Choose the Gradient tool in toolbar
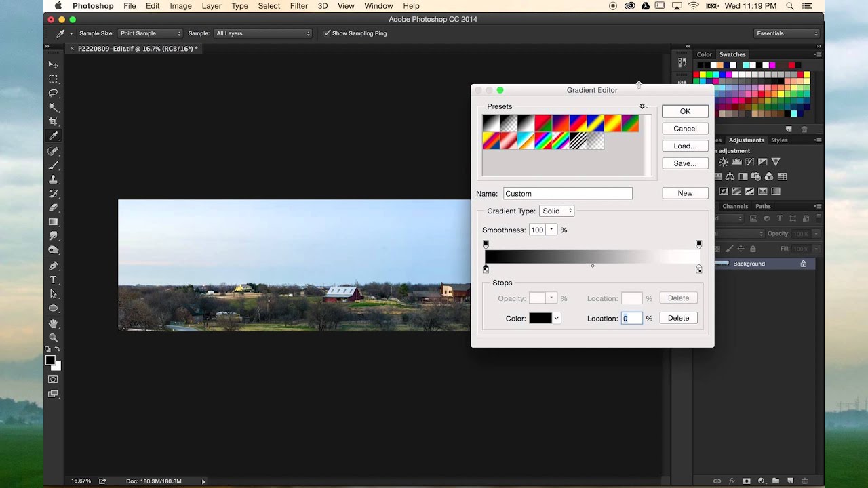The image size is (868, 488). coord(53,222)
